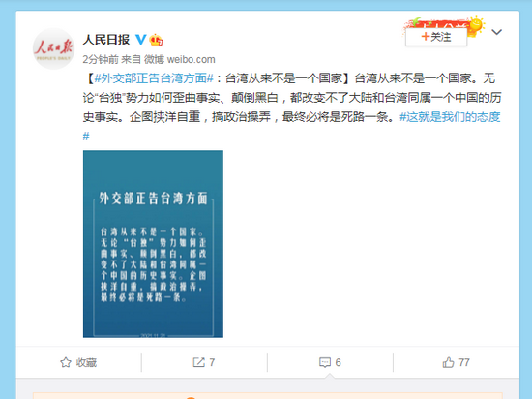
Task: Follow the account with +关注 button
Action: click(x=436, y=37)
